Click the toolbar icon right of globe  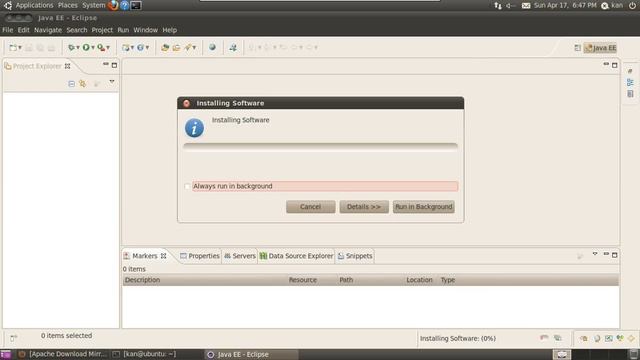[x=233, y=48]
